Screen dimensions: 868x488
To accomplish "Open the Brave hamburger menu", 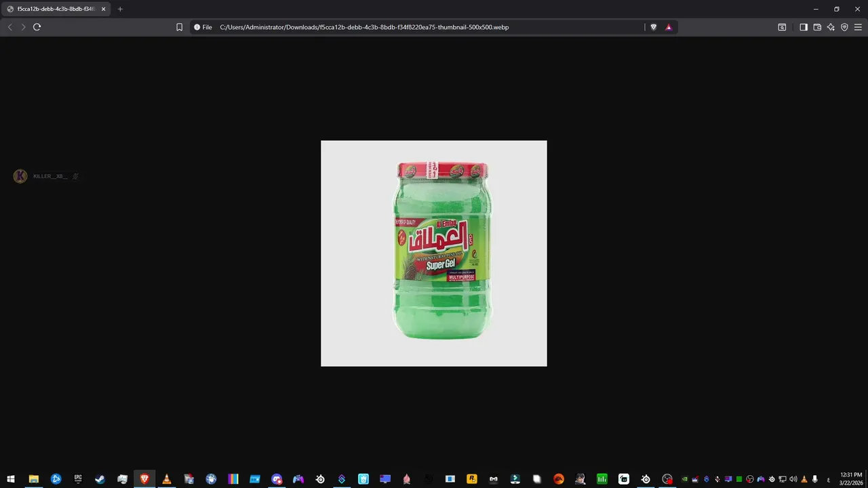I will pyautogui.click(x=858, y=27).
